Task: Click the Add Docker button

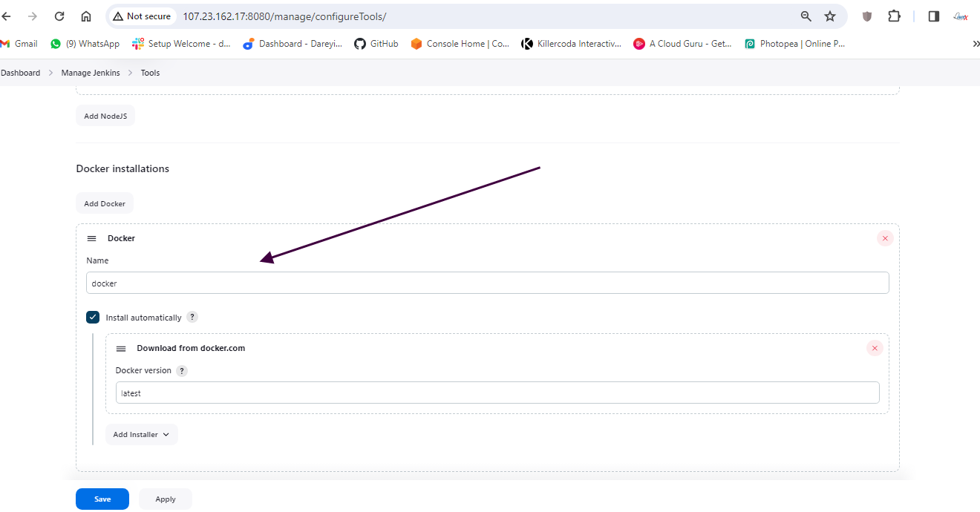Action: click(x=105, y=203)
